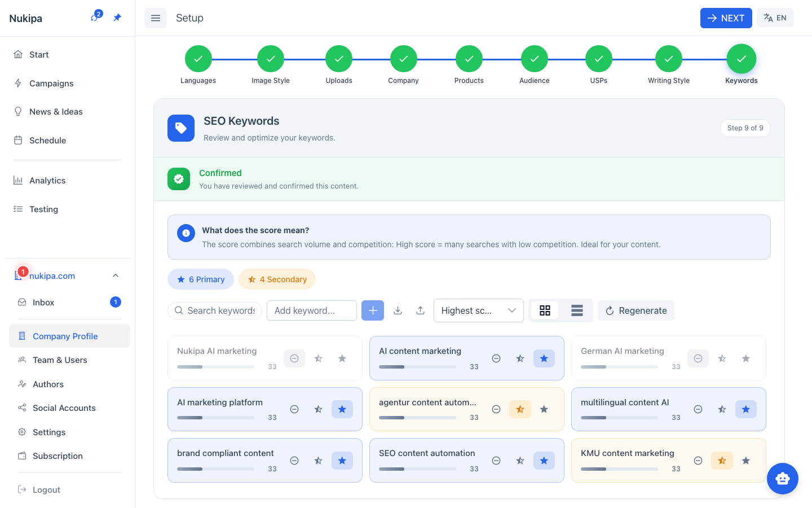Open Campaigns in the sidebar
This screenshot has width=812, height=508.
[51, 84]
